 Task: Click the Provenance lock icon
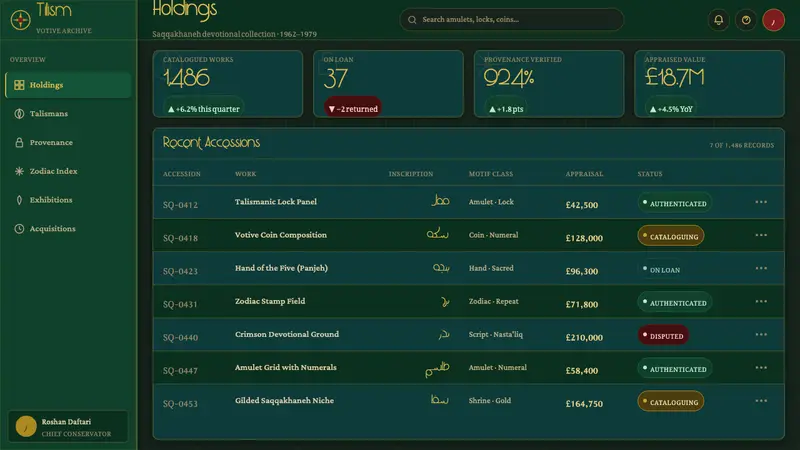19,142
